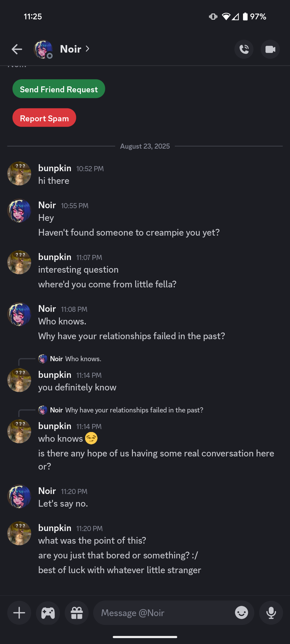Screen dimensions: 290x644
Task: Open Noir's avatar in the header
Action: click(x=43, y=49)
